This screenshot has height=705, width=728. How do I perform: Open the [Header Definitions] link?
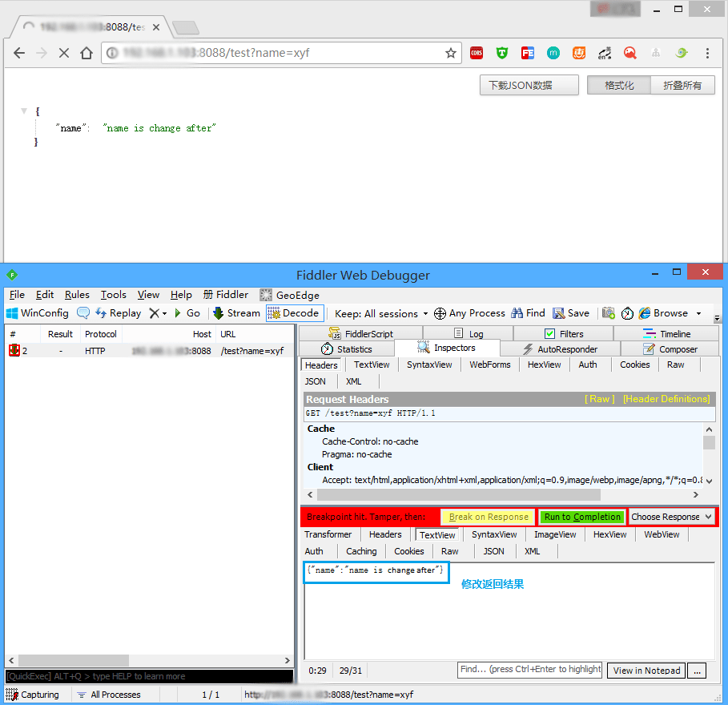click(666, 399)
